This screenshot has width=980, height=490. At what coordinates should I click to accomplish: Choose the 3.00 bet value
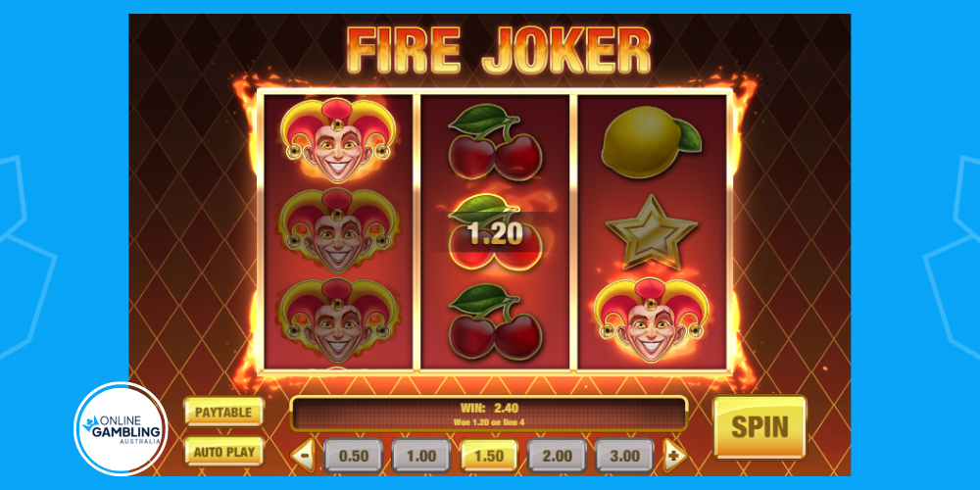pos(624,456)
